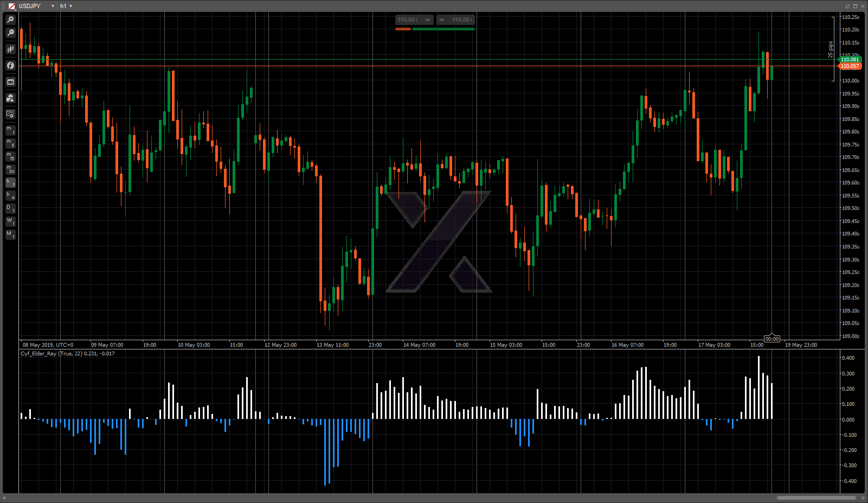Click the Facebook share icon
The height and width of the screenshot is (503, 868).
coord(10,65)
